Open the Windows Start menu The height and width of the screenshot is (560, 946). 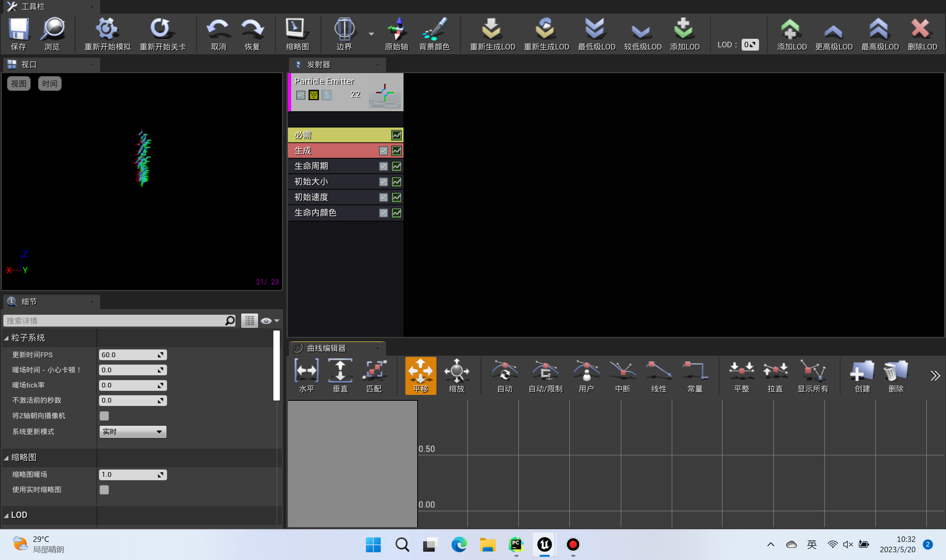pos(373,544)
